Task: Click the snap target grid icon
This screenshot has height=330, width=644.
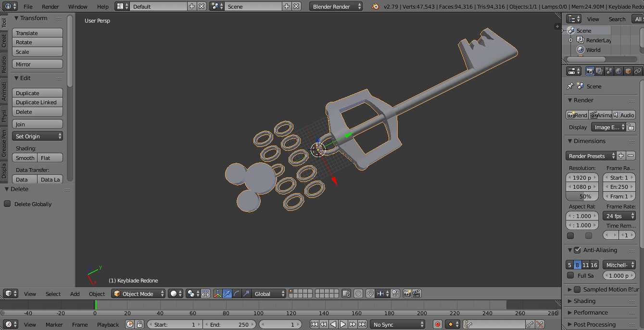Action: point(395,293)
